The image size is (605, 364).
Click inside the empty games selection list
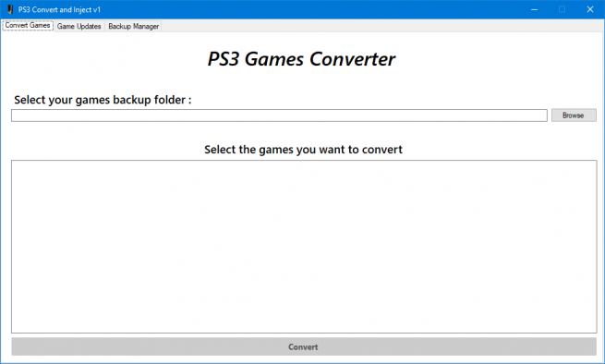[304, 247]
